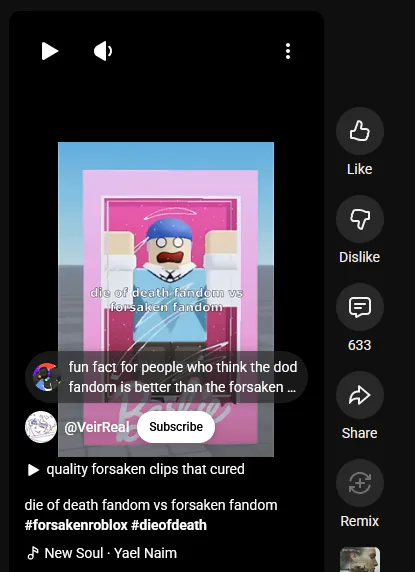Click the Remix icon
This screenshot has height=572, width=415.
pyautogui.click(x=360, y=483)
